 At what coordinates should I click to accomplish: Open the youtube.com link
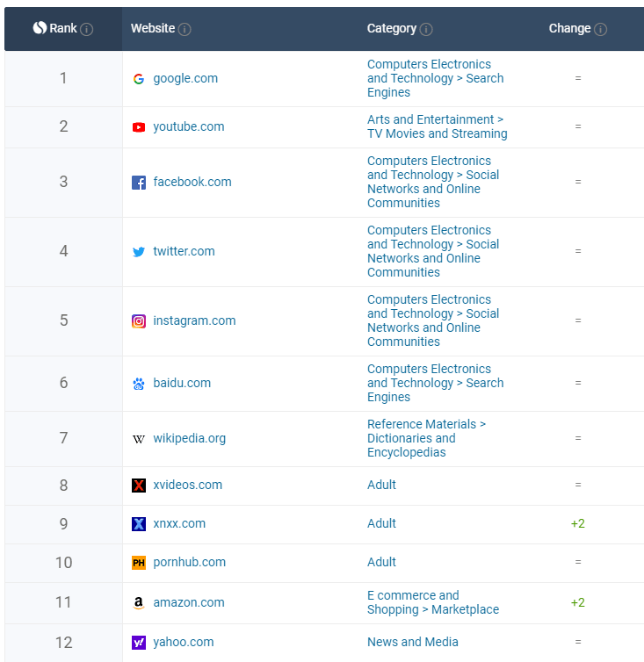point(189,126)
